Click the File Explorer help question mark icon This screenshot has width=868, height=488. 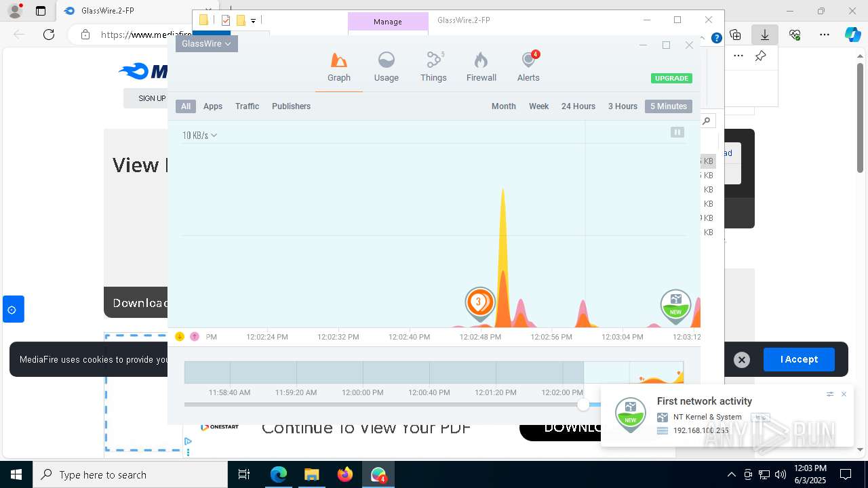tap(716, 39)
